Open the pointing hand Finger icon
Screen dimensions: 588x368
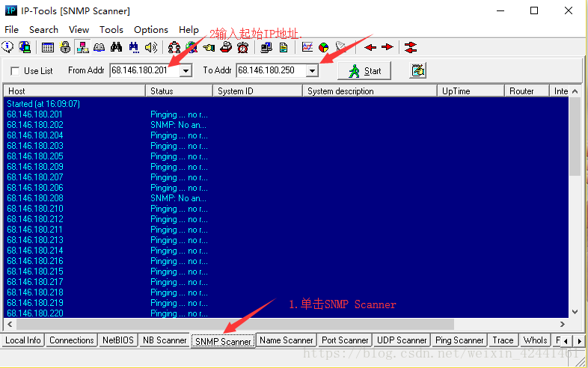(x=209, y=47)
